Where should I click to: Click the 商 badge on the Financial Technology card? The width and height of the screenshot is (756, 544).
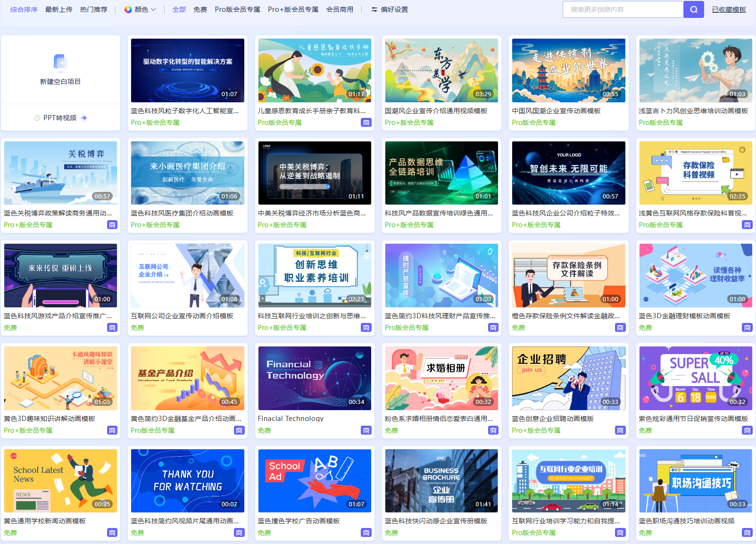point(366,430)
